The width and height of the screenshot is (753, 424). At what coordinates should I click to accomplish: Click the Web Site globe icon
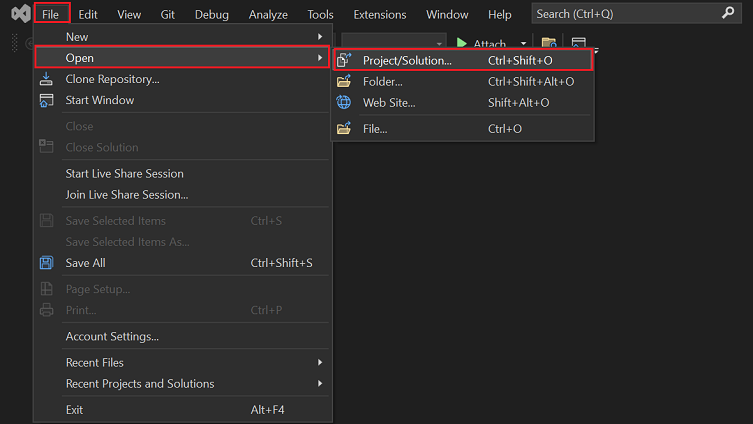coord(344,102)
